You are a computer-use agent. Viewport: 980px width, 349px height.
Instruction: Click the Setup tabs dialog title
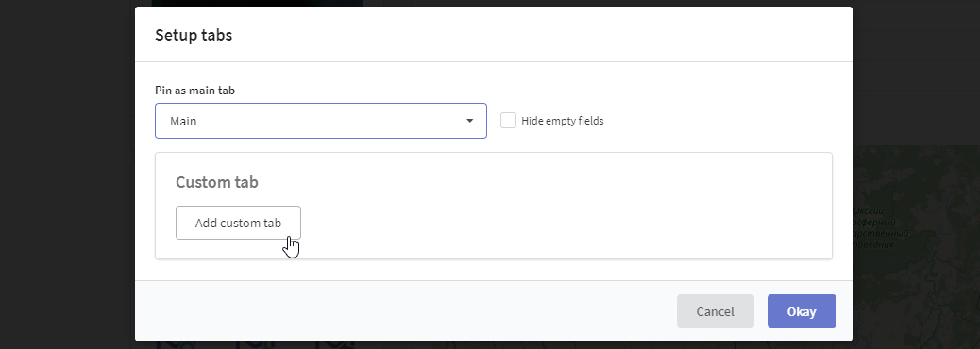[194, 35]
